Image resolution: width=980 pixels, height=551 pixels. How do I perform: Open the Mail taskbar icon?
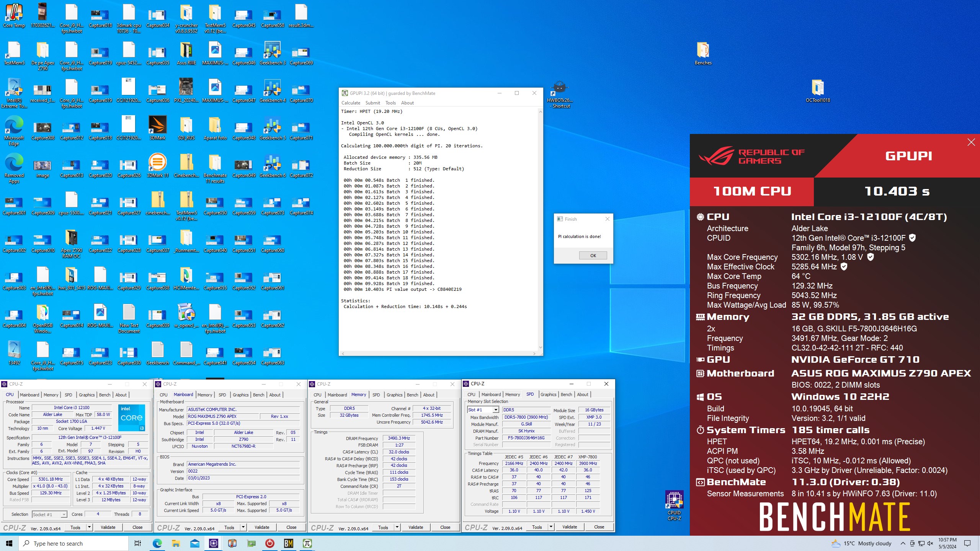(194, 543)
